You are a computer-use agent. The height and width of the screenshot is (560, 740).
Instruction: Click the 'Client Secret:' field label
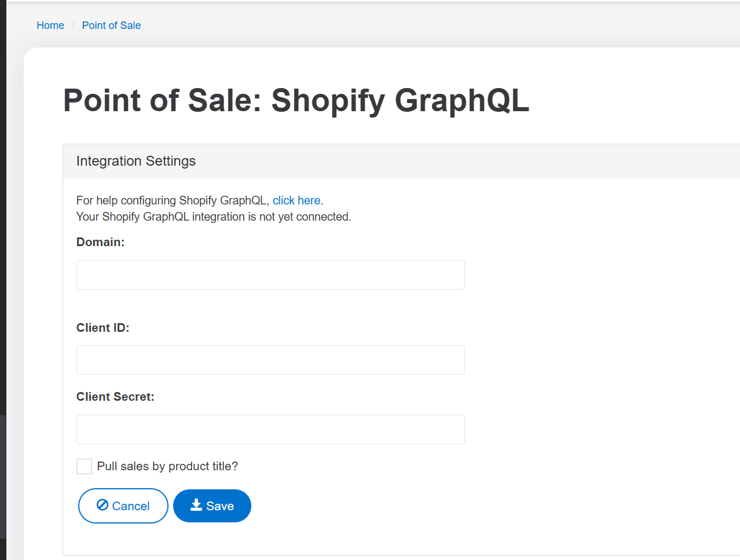(x=115, y=397)
